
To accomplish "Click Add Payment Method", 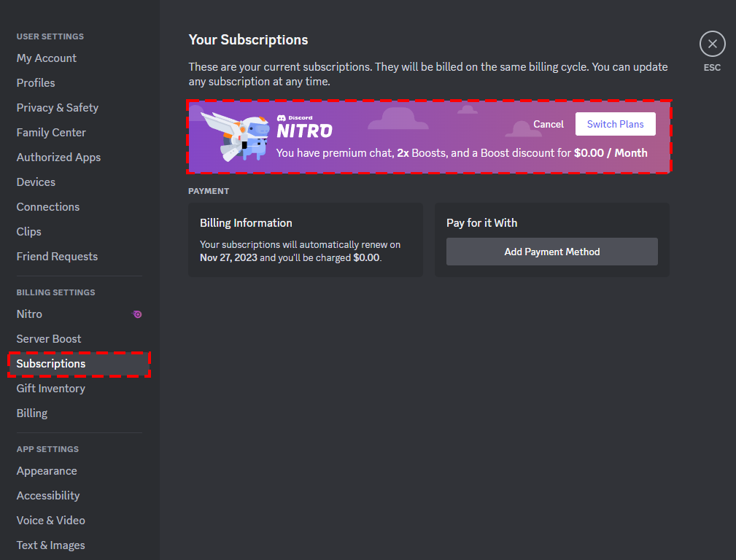I will point(551,251).
